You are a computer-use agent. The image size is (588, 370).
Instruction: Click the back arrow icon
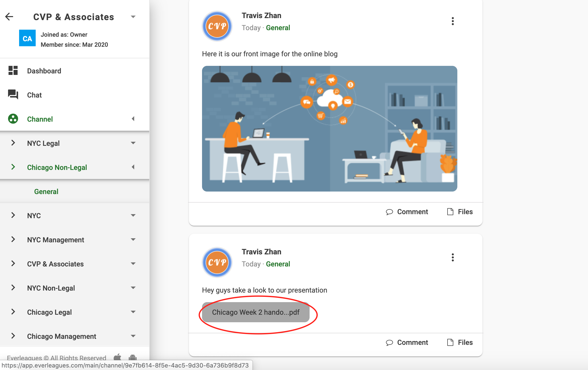pyautogui.click(x=9, y=17)
